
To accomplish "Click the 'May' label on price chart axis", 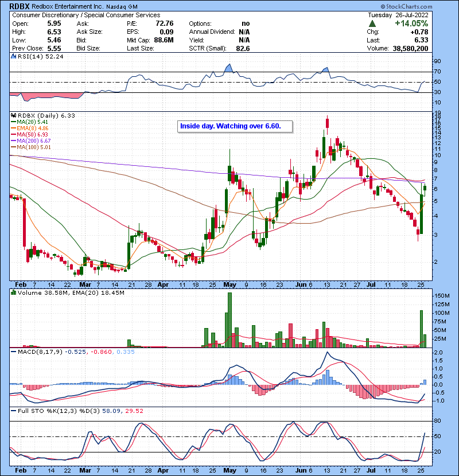I will [229, 285].
